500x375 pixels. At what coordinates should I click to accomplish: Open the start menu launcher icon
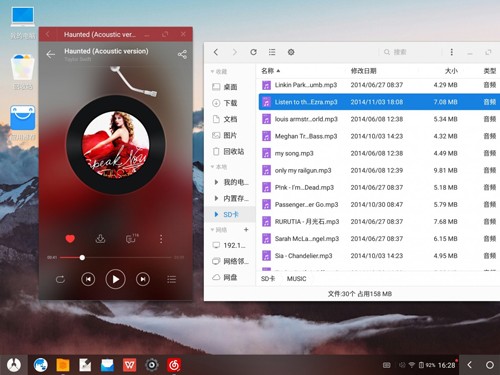(14, 365)
